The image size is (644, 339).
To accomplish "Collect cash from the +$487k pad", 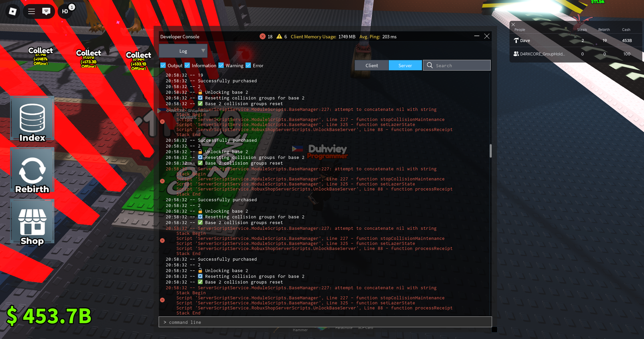I will (x=41, y=56).
